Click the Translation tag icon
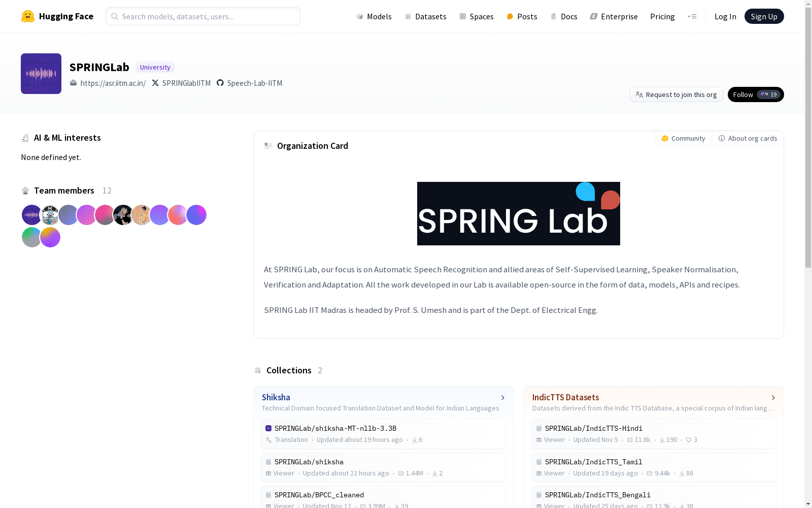 269,440
